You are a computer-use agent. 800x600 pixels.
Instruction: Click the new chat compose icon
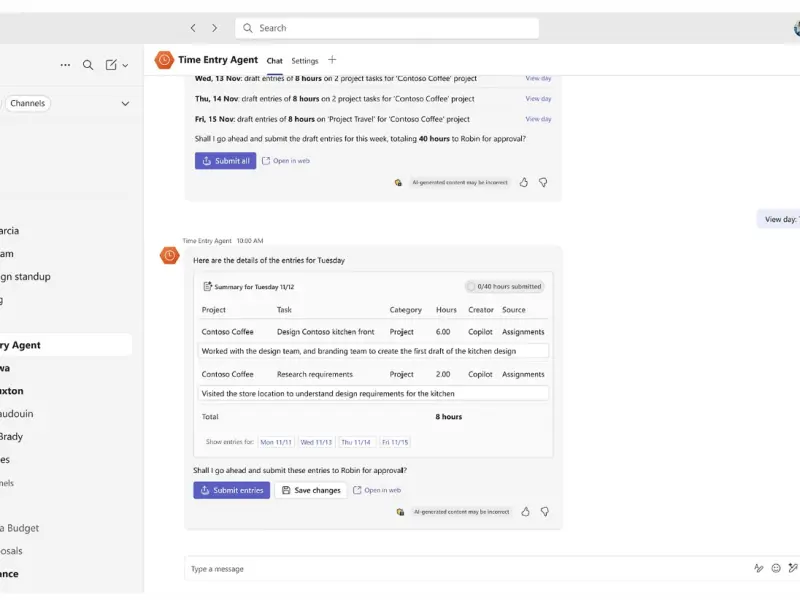click(x=111, y=65)
